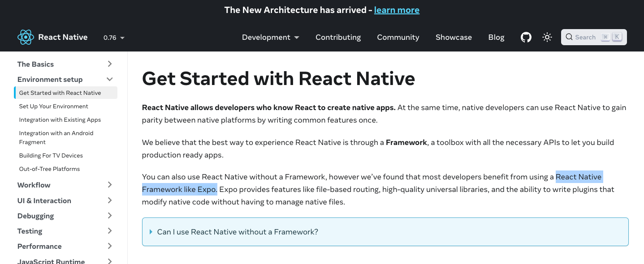Expand 'Can I use React Native without a Framework?'
This screenshot has width=644, height=264.
coord(385,232)
